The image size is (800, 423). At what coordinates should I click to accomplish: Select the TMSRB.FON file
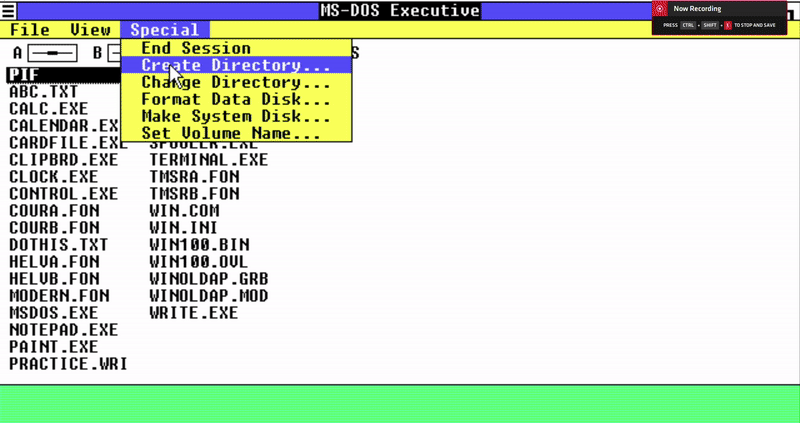[x=194, y=194]
